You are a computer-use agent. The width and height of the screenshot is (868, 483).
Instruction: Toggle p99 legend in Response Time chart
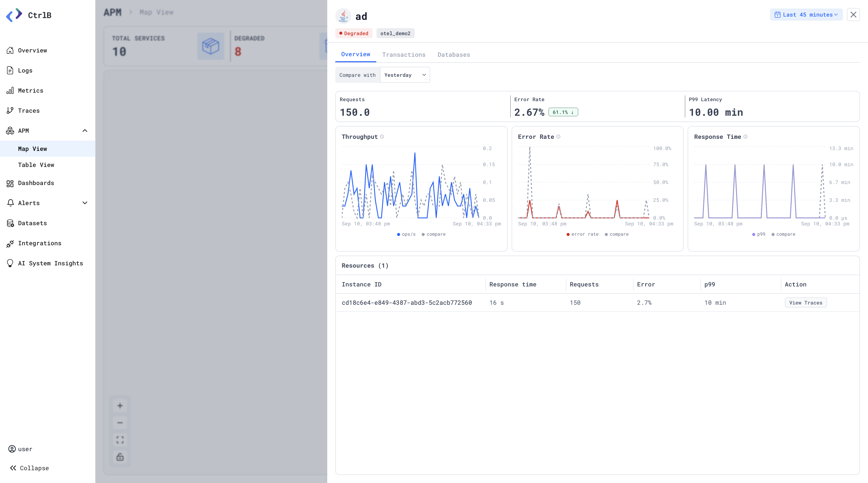click(758, 234)
